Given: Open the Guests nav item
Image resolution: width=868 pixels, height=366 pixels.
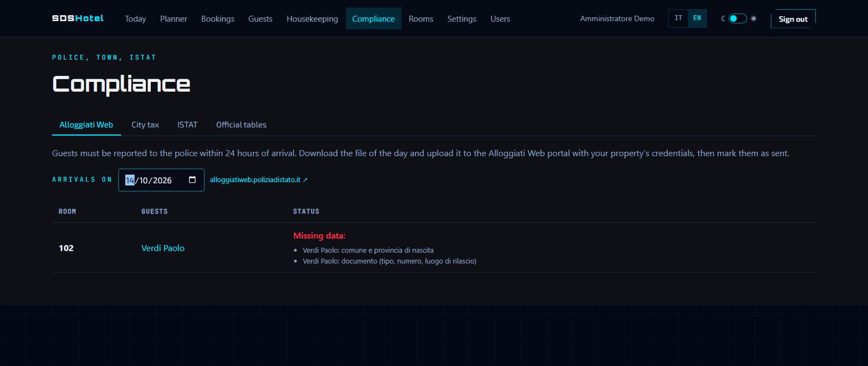Looking at the screenshot, I should tap(260, 18).
